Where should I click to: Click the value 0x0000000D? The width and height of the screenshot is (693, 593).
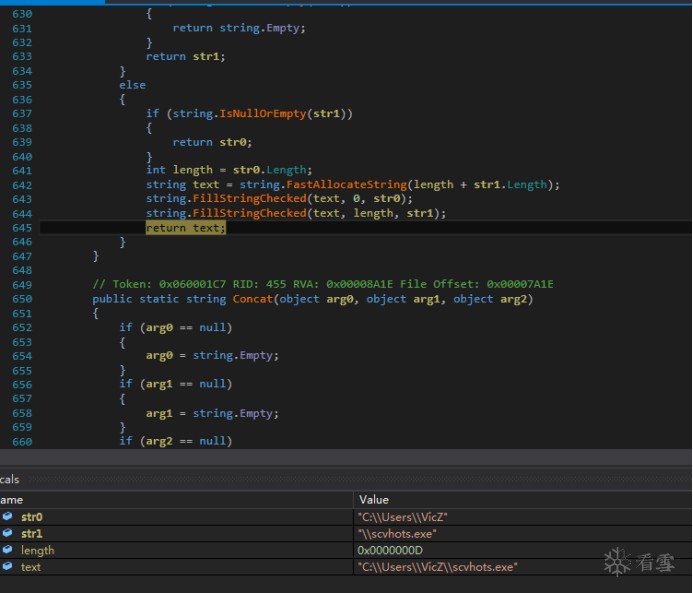click(390, 550)
